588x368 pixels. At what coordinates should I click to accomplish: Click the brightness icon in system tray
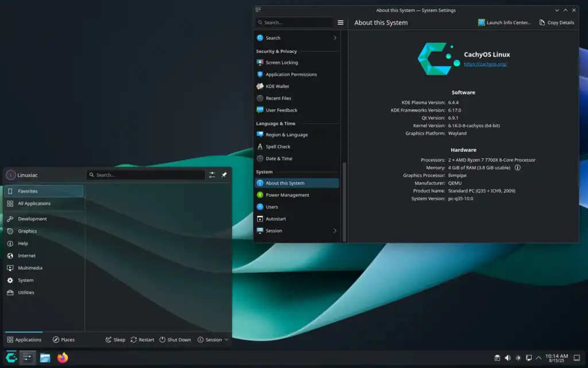point(519,358)
